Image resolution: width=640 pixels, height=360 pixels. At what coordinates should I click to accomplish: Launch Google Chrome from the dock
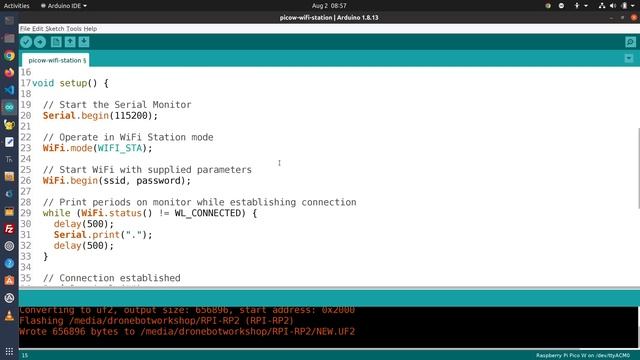(x=9, y=56)
